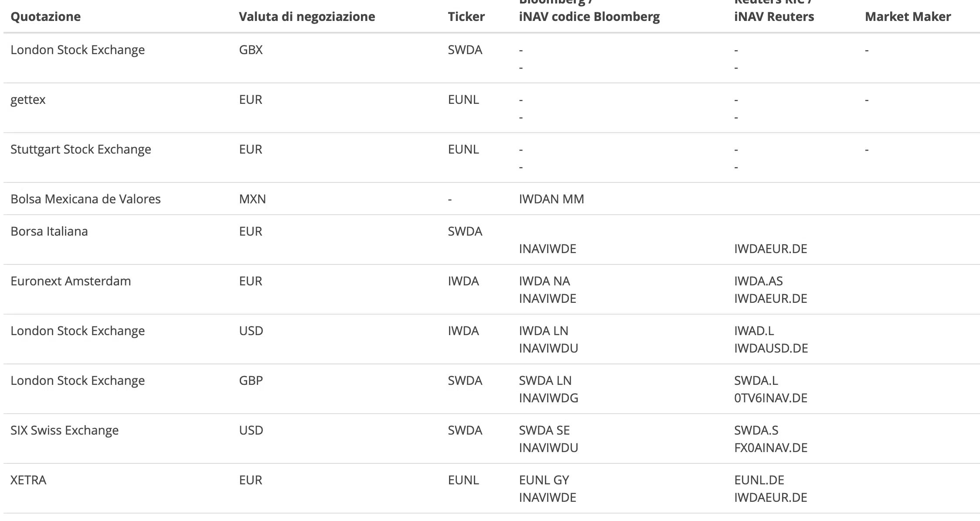Click the MXN currency cell

(x=252, y=199)
